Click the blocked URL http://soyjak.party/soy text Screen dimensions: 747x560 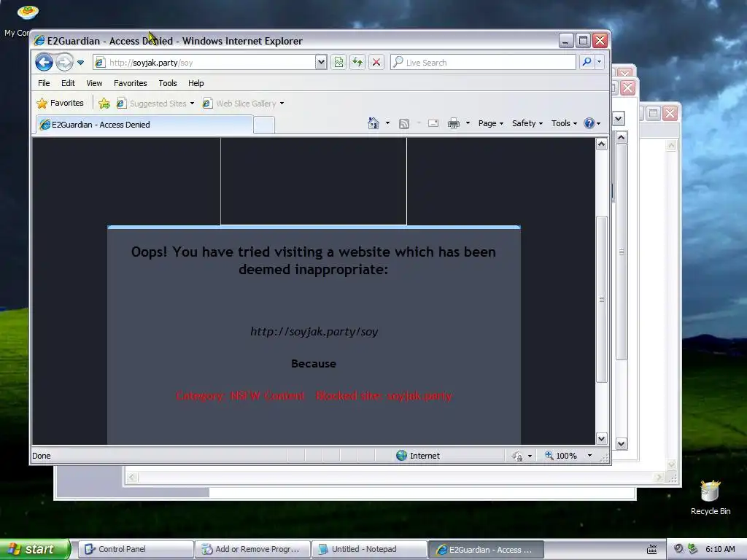(314, 332)
